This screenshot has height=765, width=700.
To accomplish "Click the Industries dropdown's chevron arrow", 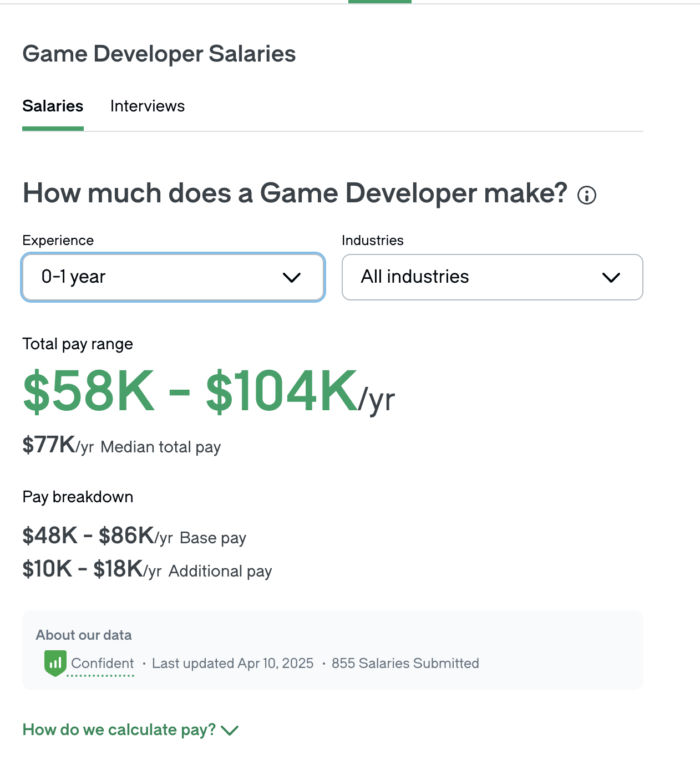I will pyautogui.click(x=611, y=277).
